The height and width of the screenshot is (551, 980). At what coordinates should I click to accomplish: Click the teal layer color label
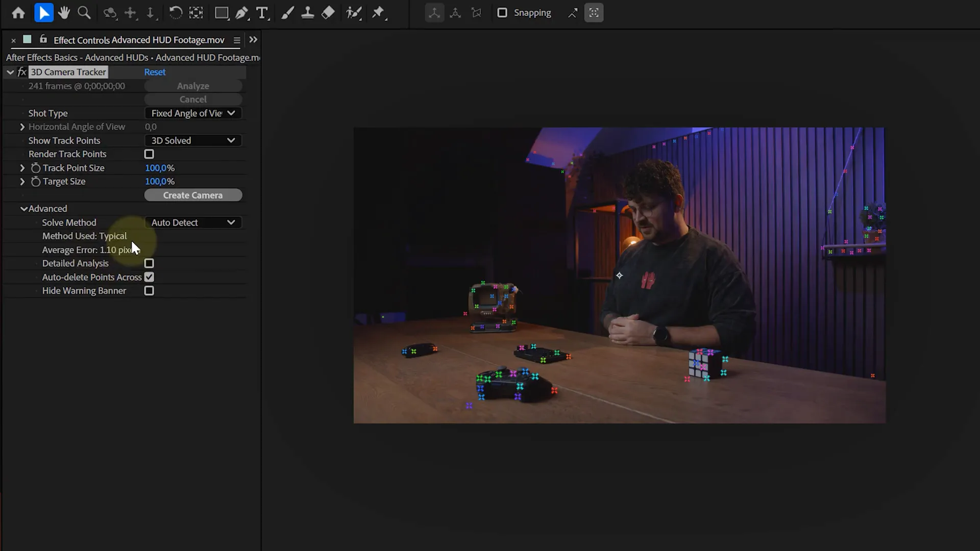click(28, 39)
